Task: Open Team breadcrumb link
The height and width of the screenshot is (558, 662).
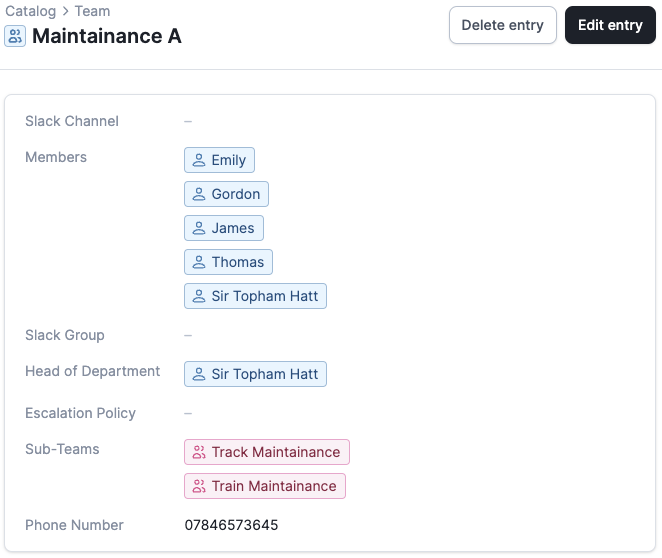Action: click(x=92, y=11)
